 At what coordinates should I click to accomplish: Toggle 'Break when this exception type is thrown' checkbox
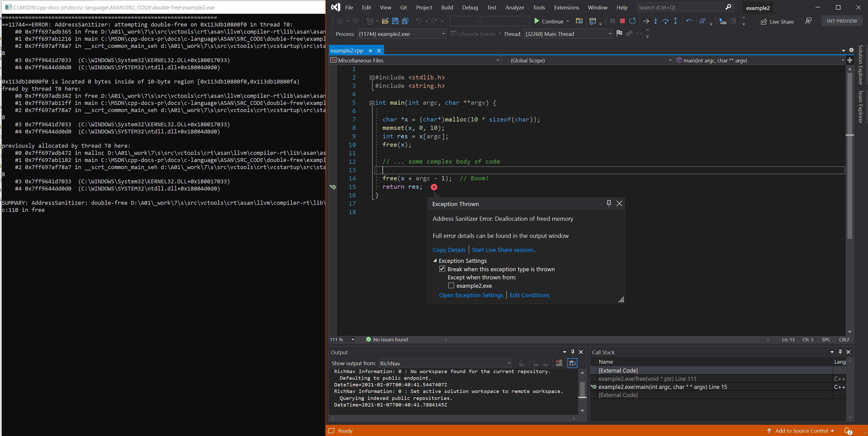click(442, 269)
